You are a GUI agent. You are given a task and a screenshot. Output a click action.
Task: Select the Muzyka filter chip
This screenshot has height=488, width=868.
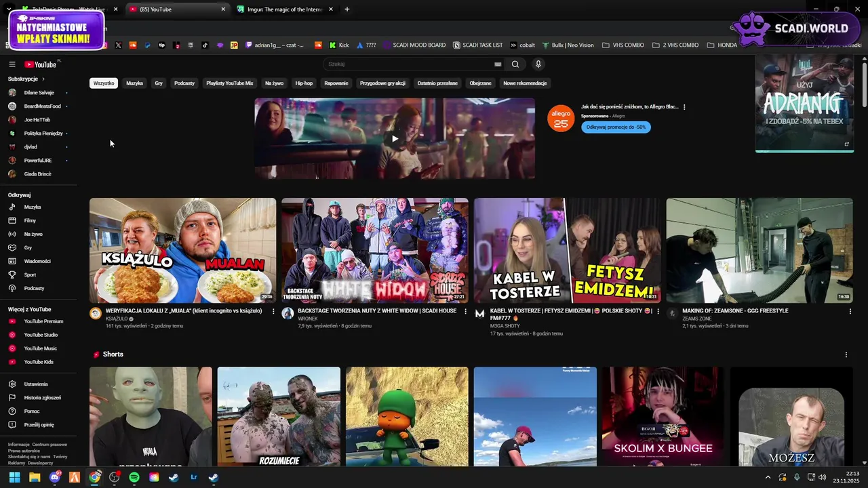(134, 83)
